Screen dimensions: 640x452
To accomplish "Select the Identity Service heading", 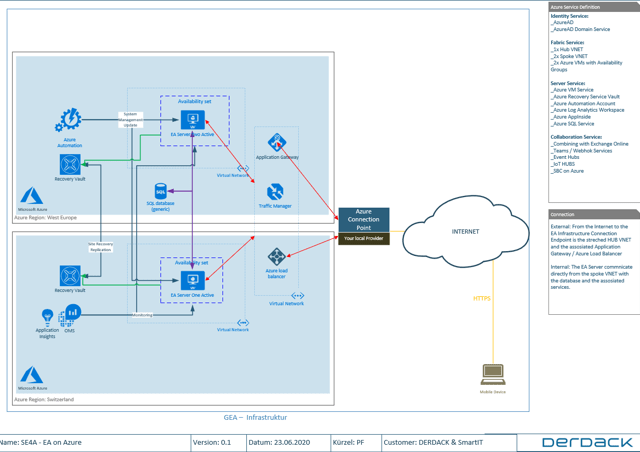I will 569,16.
